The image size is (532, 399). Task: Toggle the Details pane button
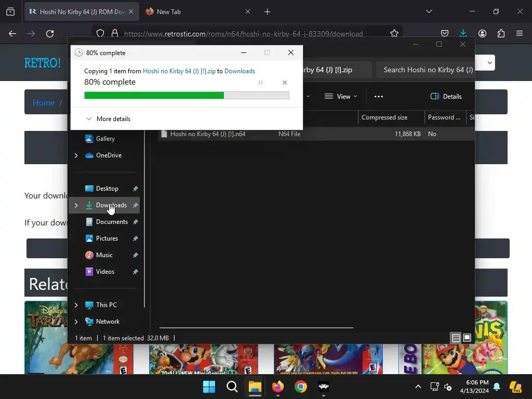446,96
